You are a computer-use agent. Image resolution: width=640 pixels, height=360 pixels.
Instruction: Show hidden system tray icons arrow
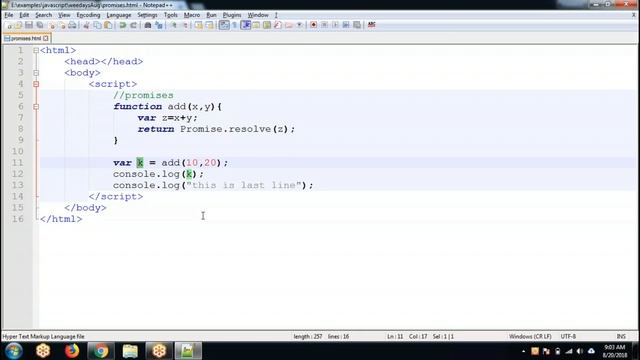[523, 351]
